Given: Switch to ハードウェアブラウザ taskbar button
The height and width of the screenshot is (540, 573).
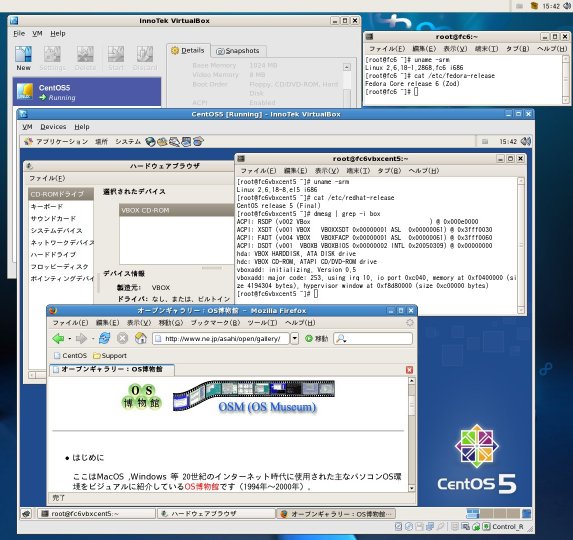Looking at the screenshot, I should (x=216, y=514).
